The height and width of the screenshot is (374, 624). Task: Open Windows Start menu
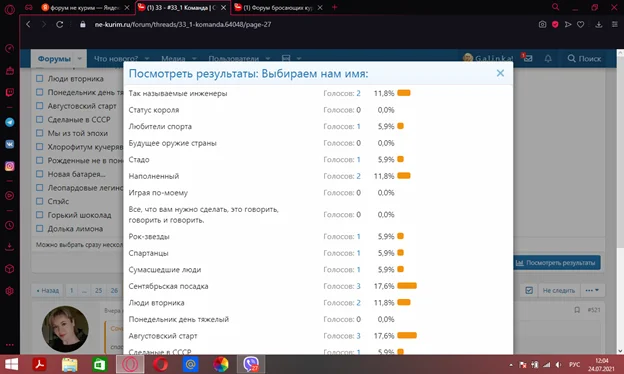11,364
